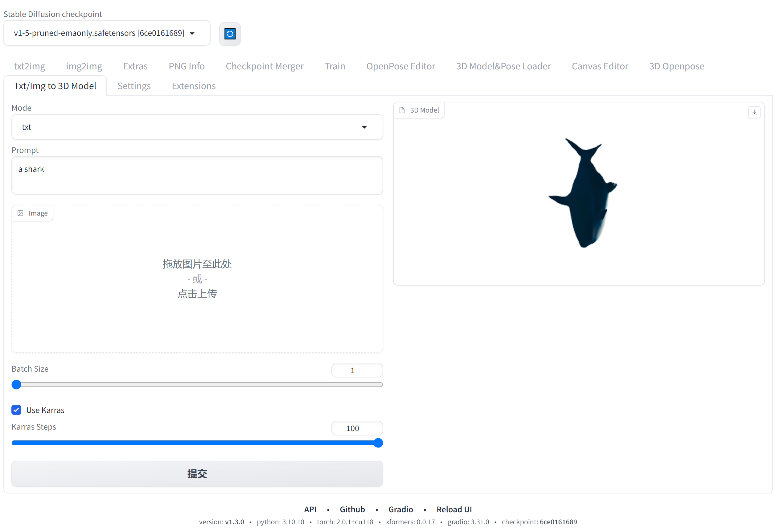Go to the Settings tab
This screenshot has height=532, width=776.
click(134, 86)
